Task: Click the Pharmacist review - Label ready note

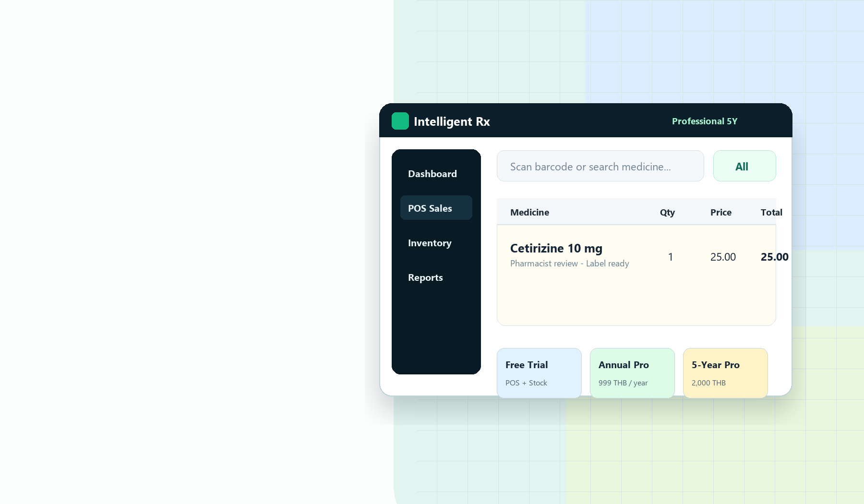Action: (x=569, y=264)
